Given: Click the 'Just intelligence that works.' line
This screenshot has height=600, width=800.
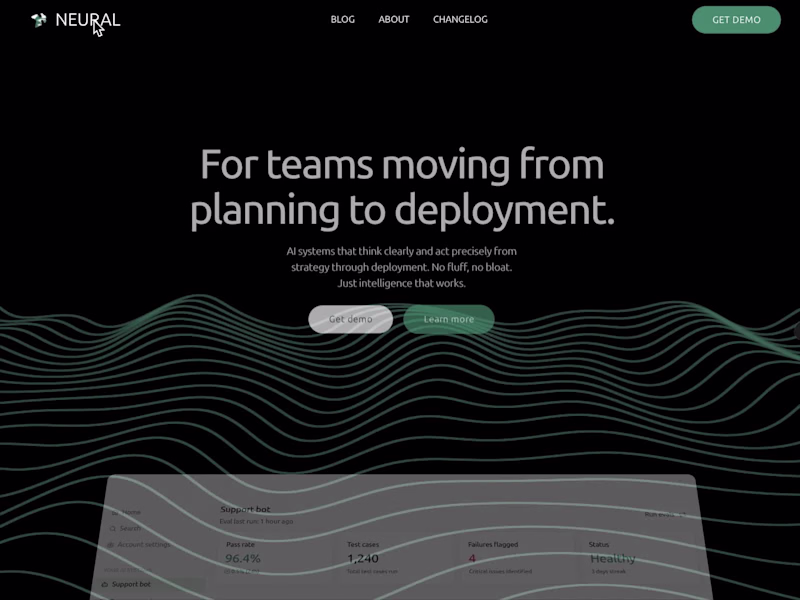Looking at the screenshot, I should [x=402, y=283].
